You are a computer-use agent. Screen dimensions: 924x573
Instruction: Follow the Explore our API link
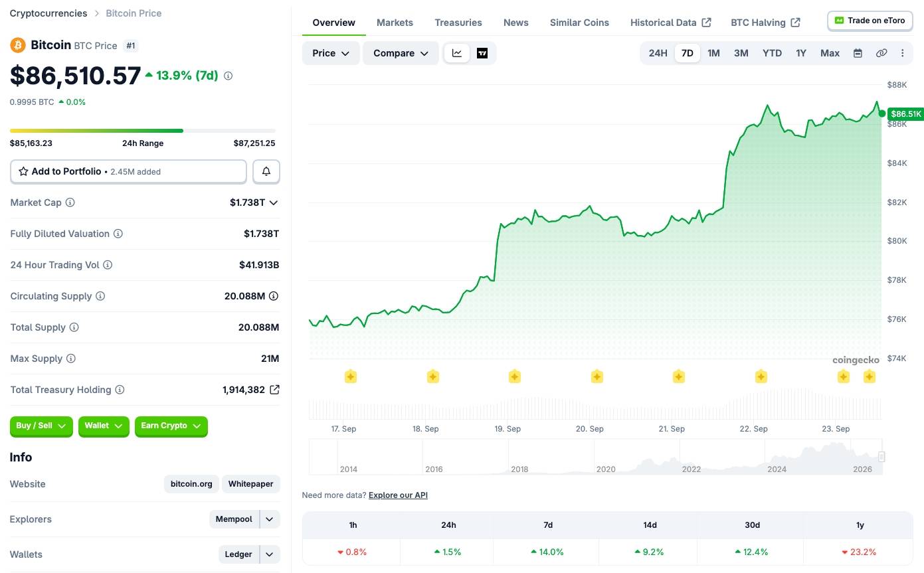tap(398, 495)
